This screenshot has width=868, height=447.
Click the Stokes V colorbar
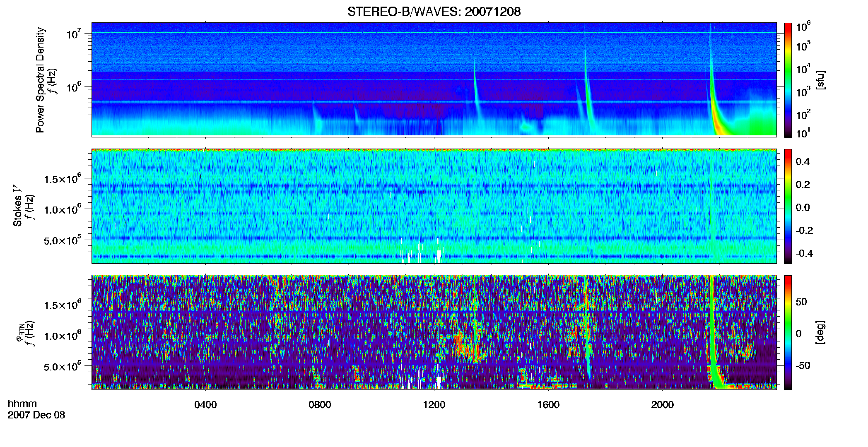788,206
